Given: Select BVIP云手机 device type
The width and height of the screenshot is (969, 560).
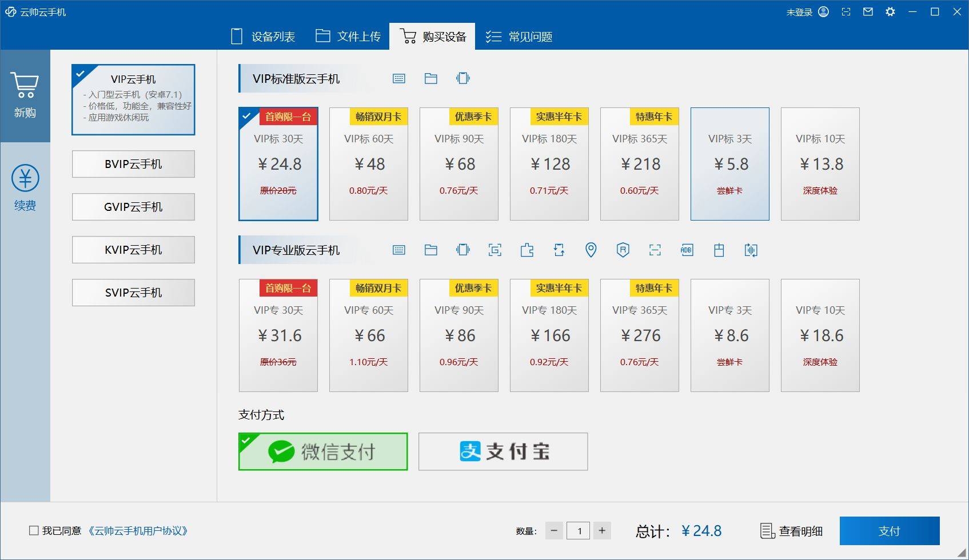Looking at the screenshot, I should (133, 164).
